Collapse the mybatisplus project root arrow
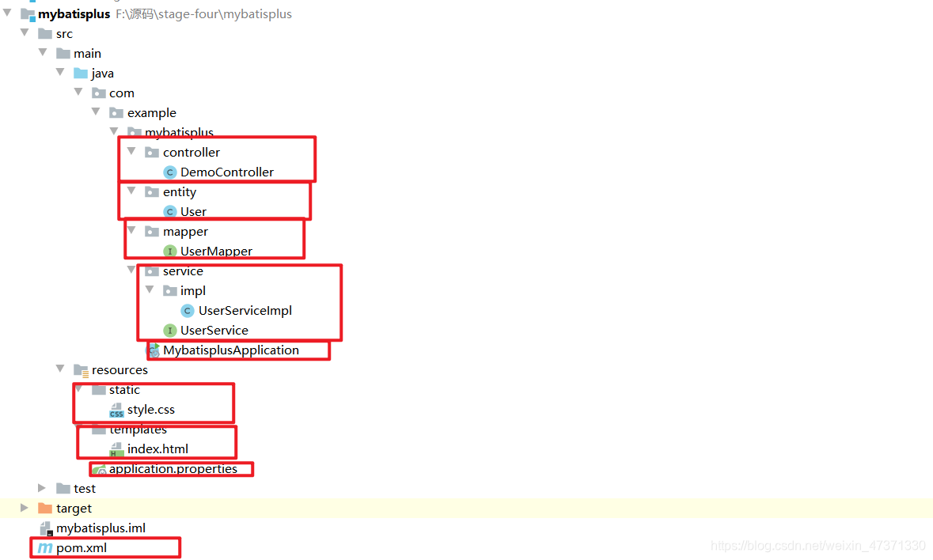 7,13
